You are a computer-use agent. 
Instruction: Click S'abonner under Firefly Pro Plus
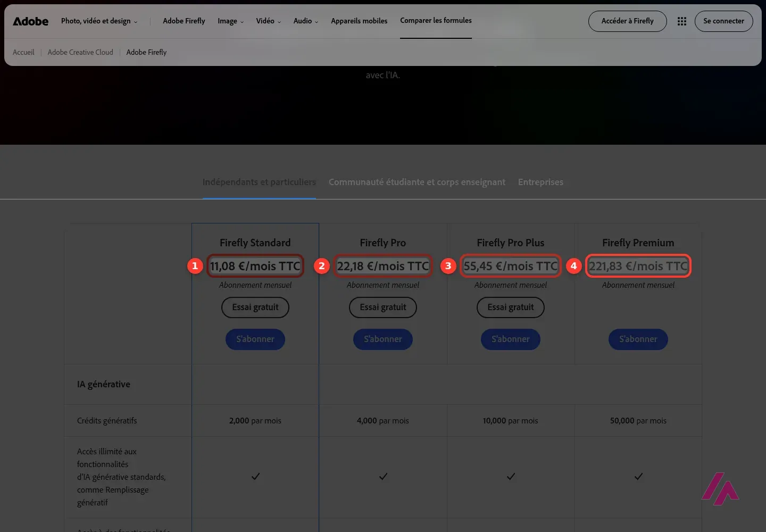click(511, 339)
